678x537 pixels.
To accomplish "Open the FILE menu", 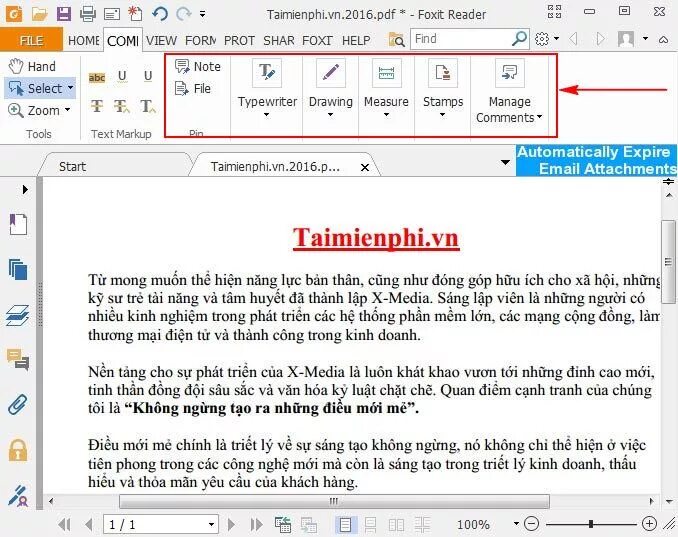I will [31, 40].
